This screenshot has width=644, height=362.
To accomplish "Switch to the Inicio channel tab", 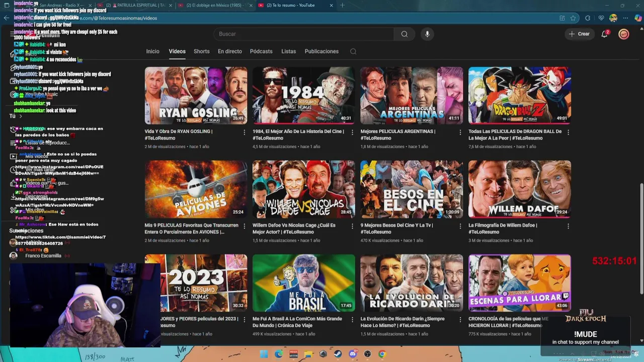I will pyautogui.click(x=152, y=51).
